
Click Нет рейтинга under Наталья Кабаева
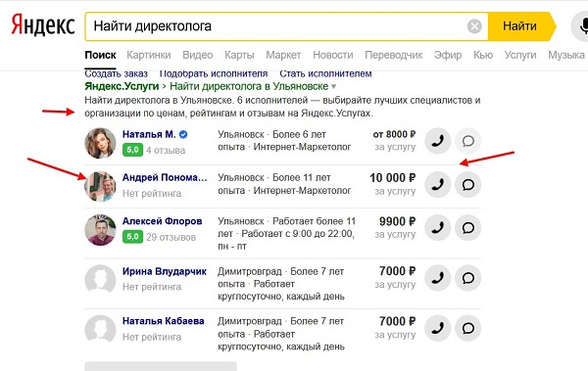pyautogui.click(x=152, y=337)
